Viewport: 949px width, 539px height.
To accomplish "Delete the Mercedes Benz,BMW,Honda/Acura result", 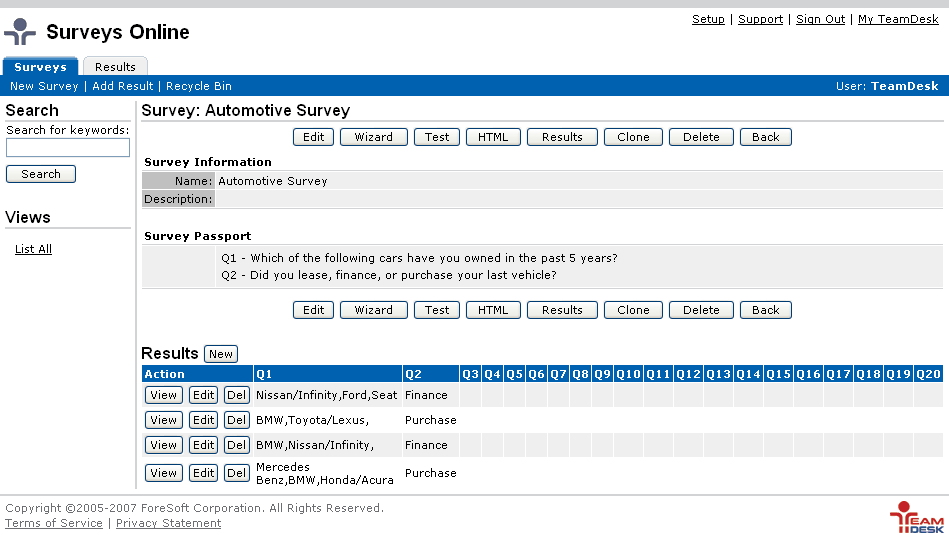I will pyautogui.click(x=237, y=473).
